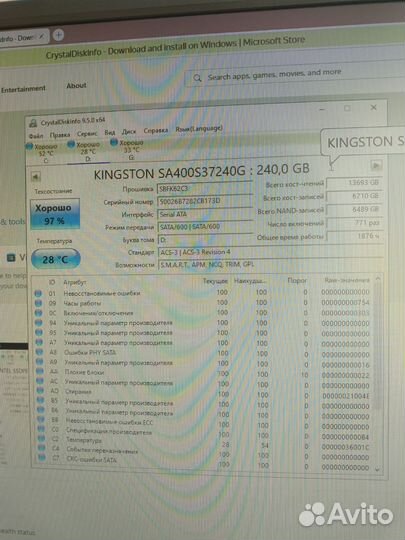The image size is (405, 540).
Task: Click the firmware field SBFK62C3
Action: click(205, 188)
